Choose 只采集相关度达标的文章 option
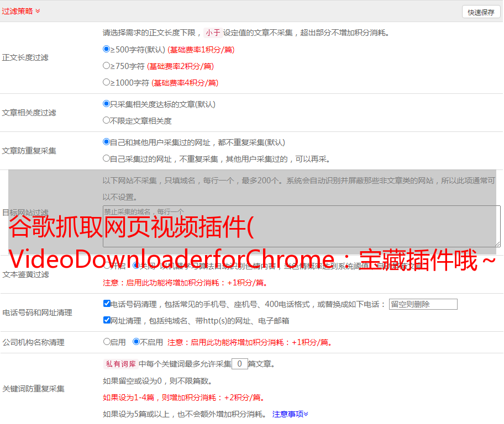The width and height of the screenshot is (504, 424). coord(106,104)
